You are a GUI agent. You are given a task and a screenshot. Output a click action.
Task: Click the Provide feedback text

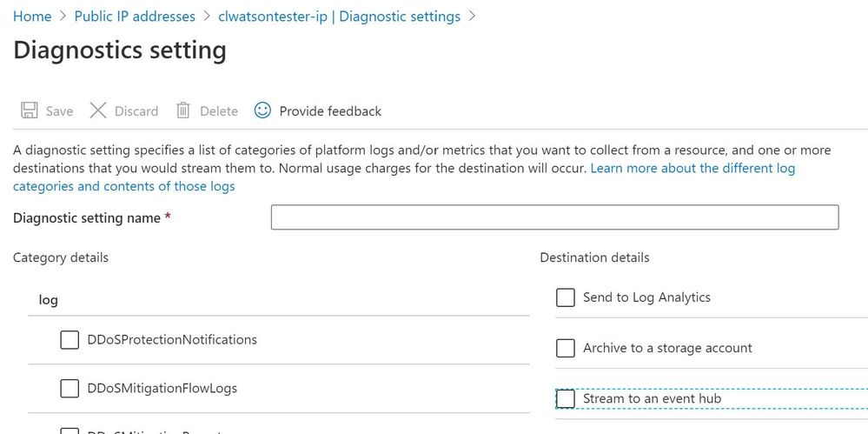click(330, 111)
